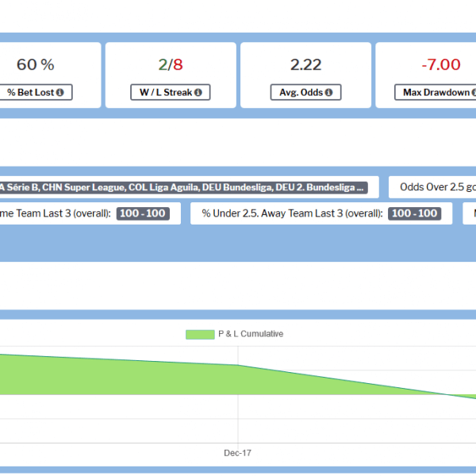Viewport: 476px width, 476px height.
Task: Click the % Bet Lost label button
Action: (x=36, y=92)
